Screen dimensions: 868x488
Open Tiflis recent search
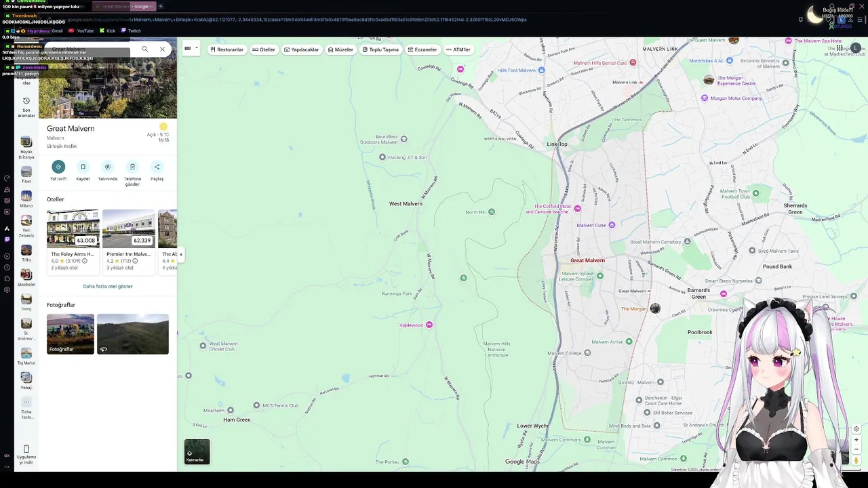pos(26,253)
